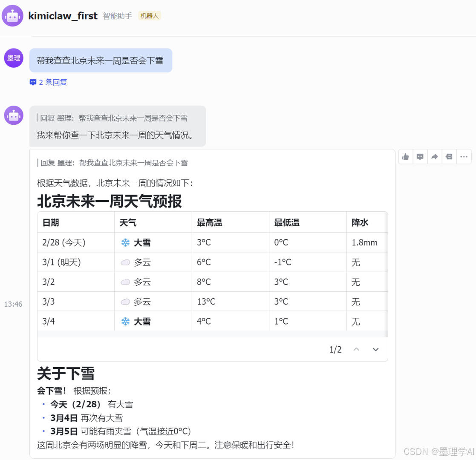
Task: Open the reply-in-thread comment icon
Action: click(420, 157)
